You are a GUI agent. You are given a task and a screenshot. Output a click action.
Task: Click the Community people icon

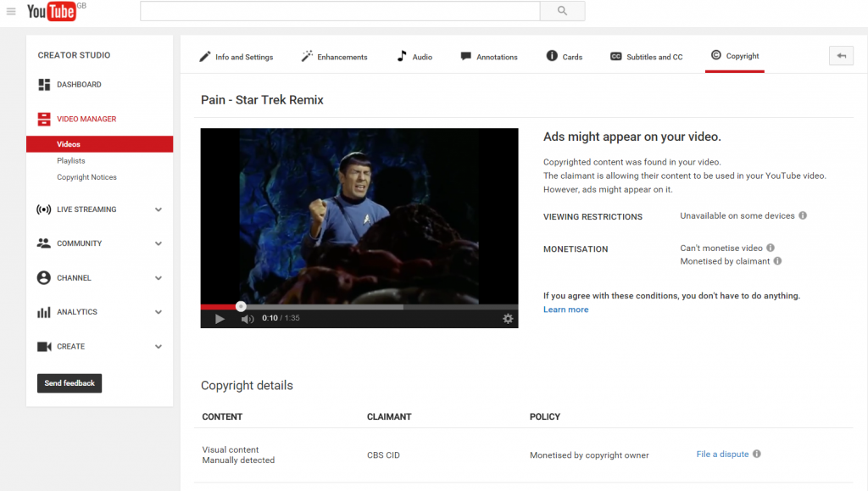pyautogui.click(x=44, y=243)
